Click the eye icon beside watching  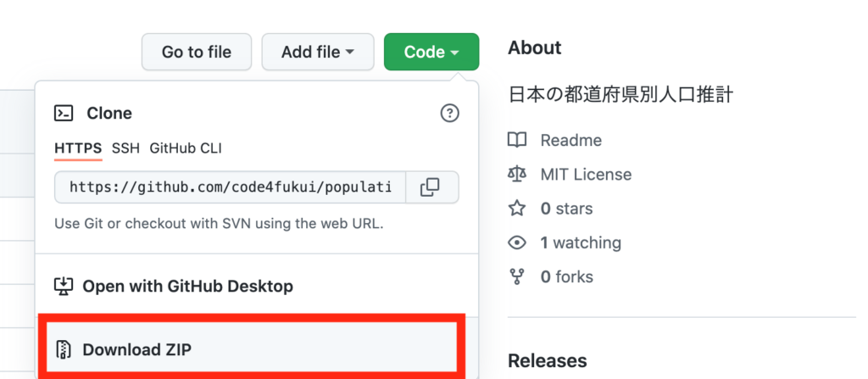coord(517,242)
